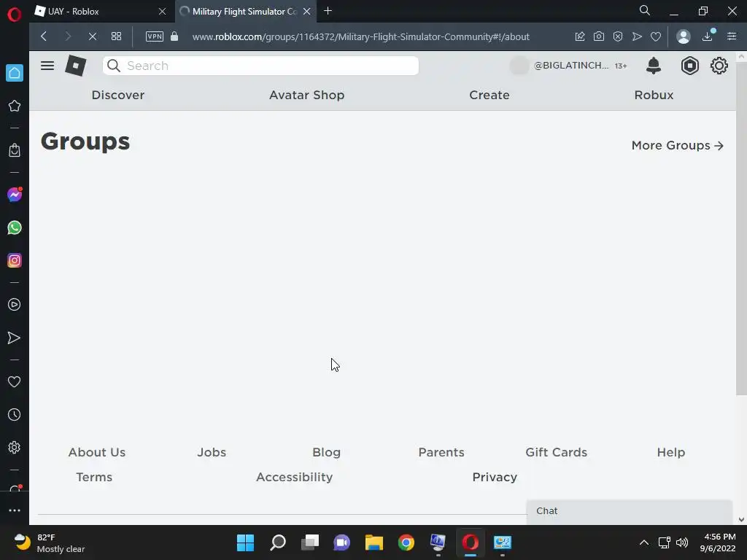This screenshot has width=747, height=560.
Task: Click the page vertical scrollbar
Action: 741,228
